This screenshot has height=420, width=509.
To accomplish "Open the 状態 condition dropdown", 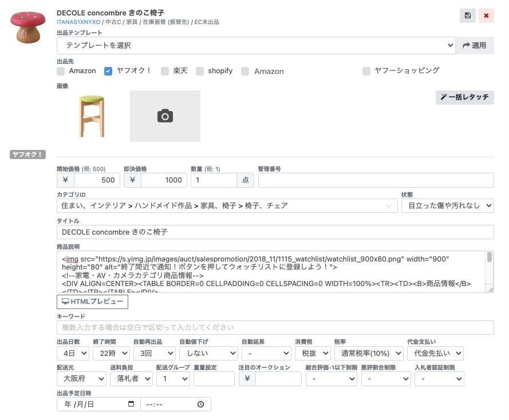I will pyautogui.click(x=448, y=205).
